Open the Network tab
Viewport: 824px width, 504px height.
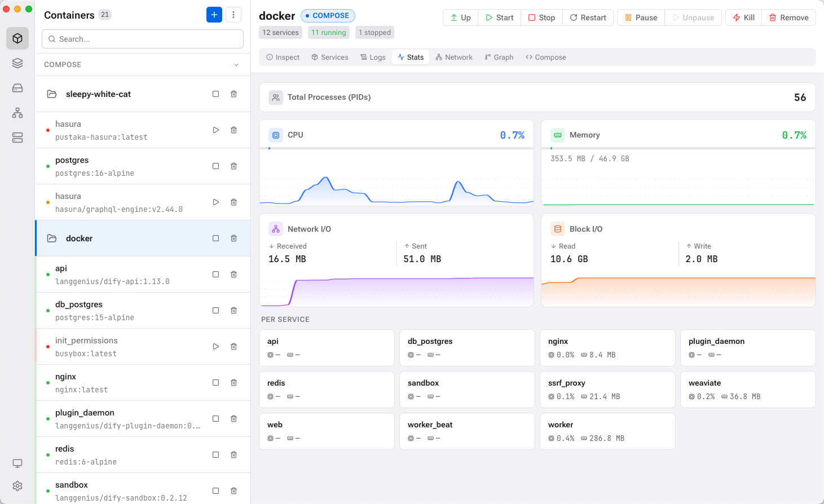[454, 57]
